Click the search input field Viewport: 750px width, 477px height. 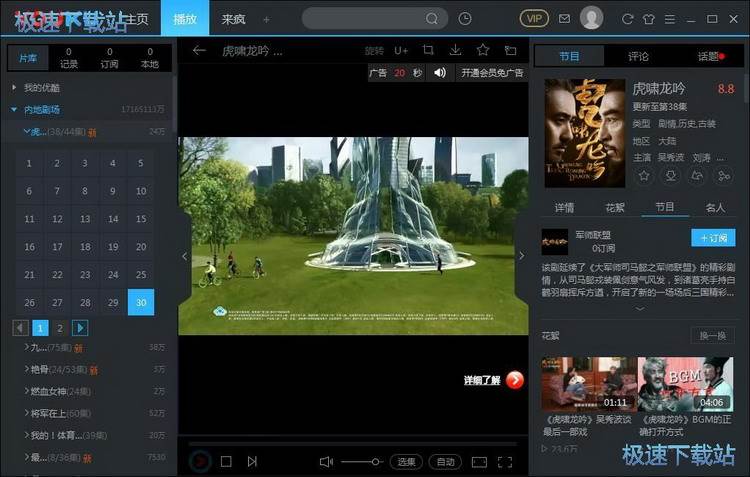(x=364, y=19)
